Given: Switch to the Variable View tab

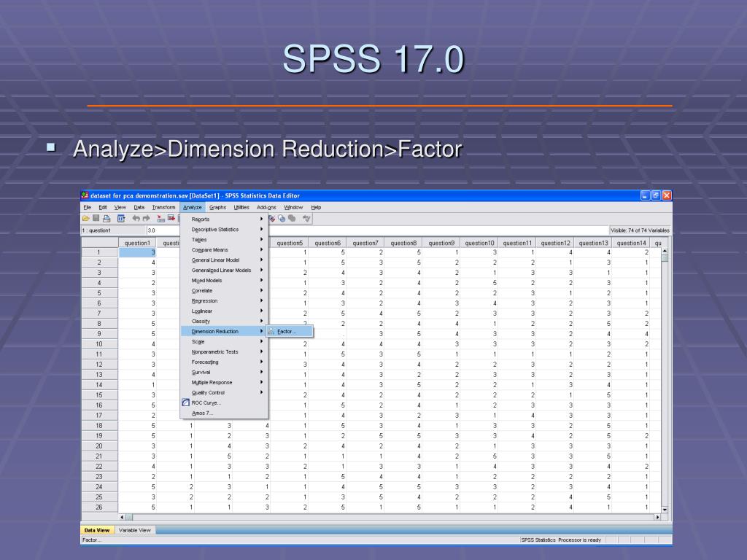Looking at the screenshot, I should pyautogui.click(x=134, y=530).
